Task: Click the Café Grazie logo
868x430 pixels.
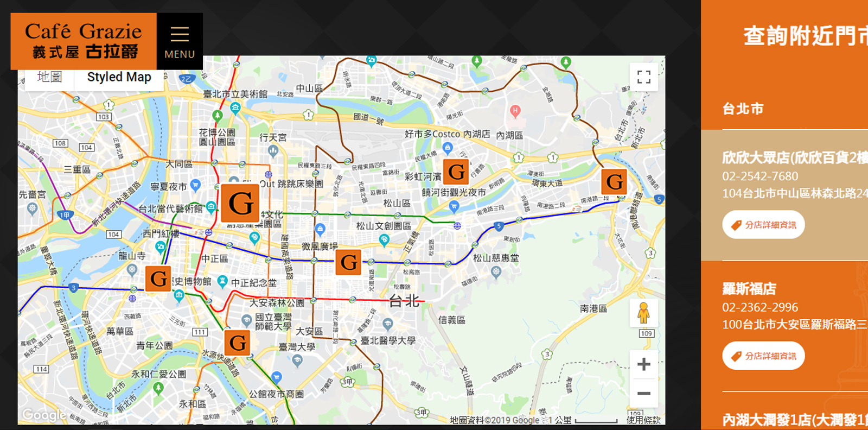Action: 84,41
